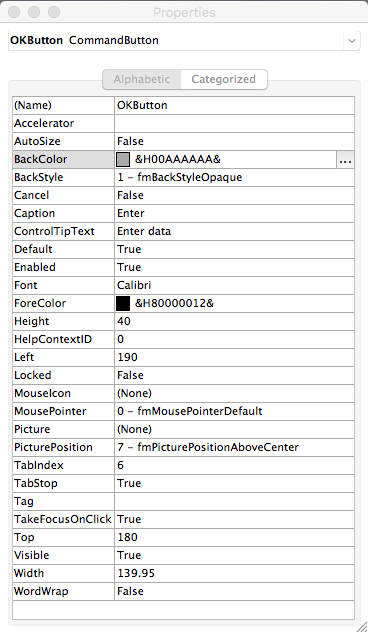Open the object selector dropdown arrow
The image size is (368, 633).
coord(351,40)
